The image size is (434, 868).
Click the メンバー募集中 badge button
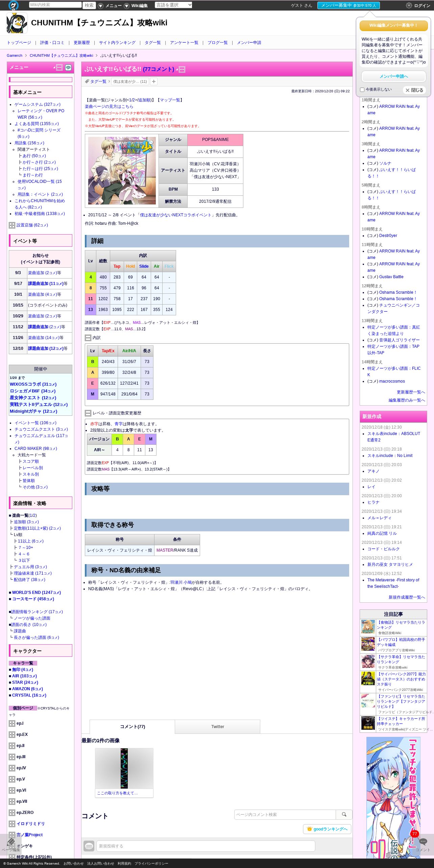pos(348,5)
